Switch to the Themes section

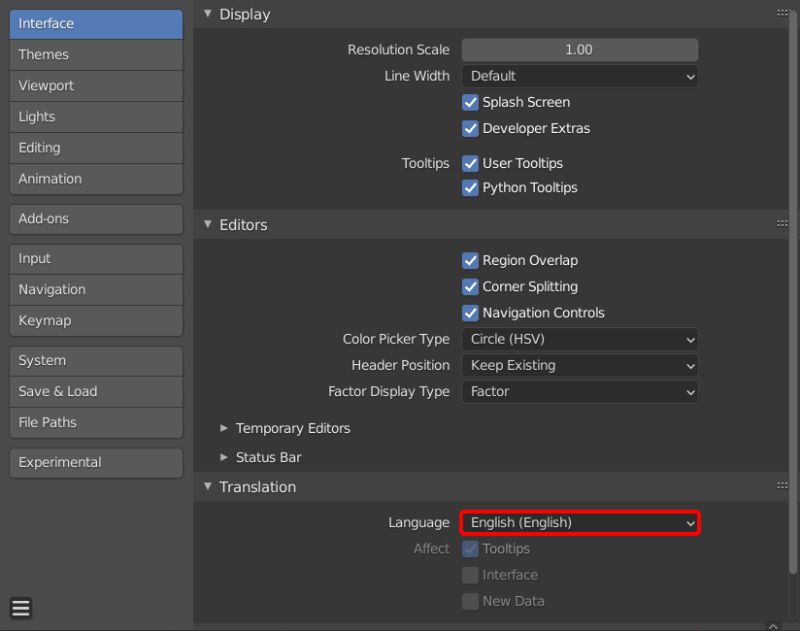95,54
